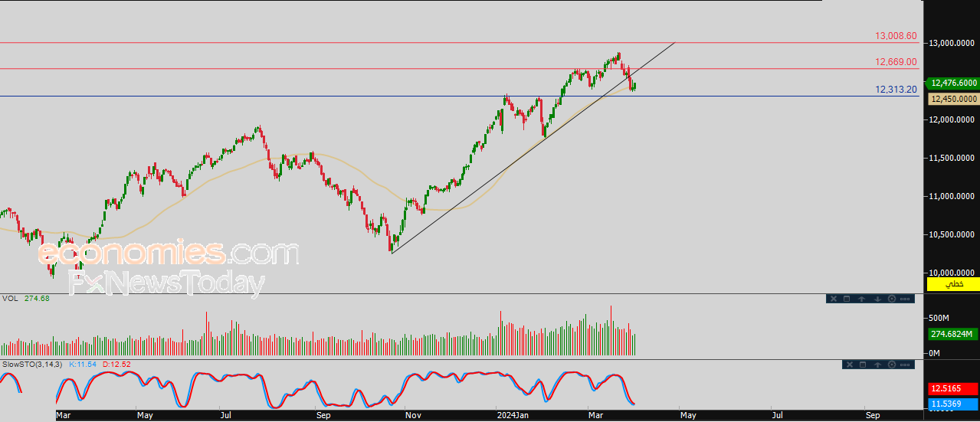Click the Jul date label after 2024Jan
Viewport: 980px width, 422px height.
(777, 416)
